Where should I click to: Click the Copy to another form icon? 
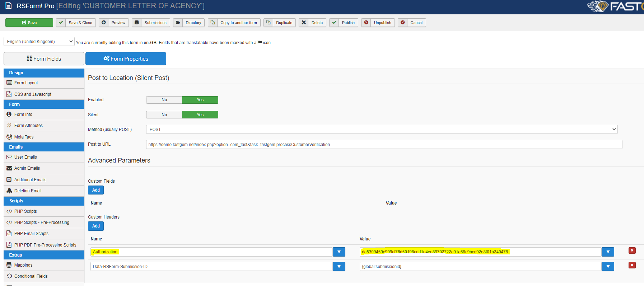click(x=213, y=23)
